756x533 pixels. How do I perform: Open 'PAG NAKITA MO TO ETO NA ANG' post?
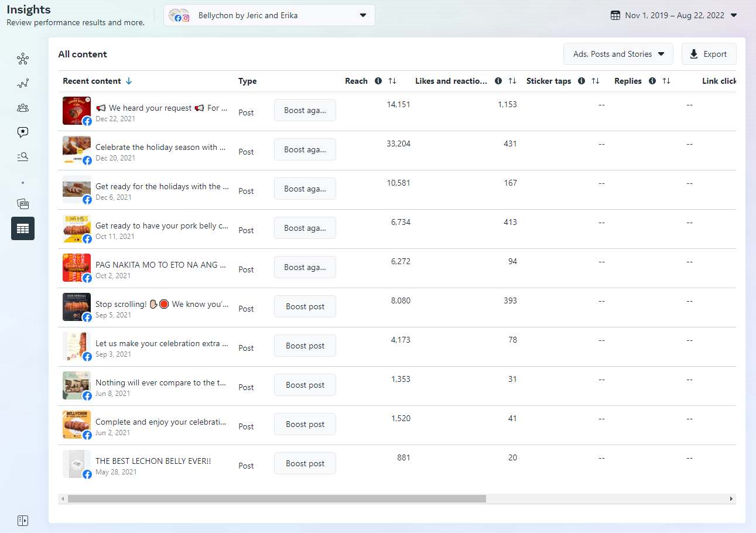tap(161, 265)
